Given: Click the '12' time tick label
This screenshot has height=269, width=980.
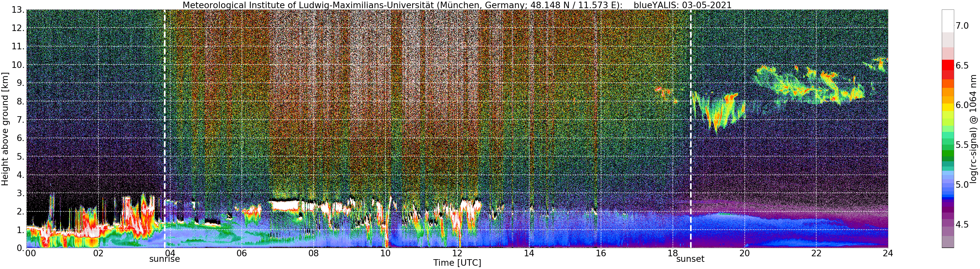Looking at the screenshot, I should [457, 253].
